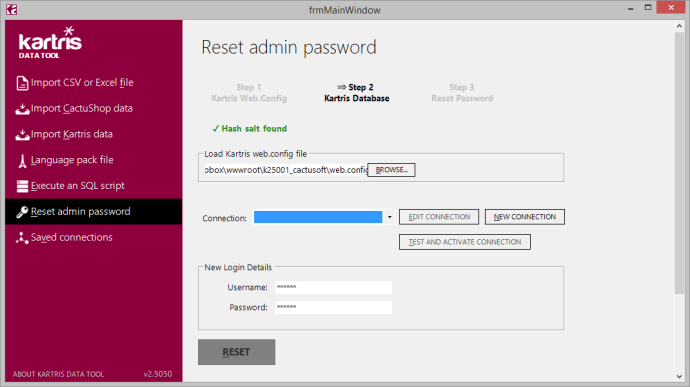Click the Username input field
This screenshot has height=387, width=690.
click(334, 287)
